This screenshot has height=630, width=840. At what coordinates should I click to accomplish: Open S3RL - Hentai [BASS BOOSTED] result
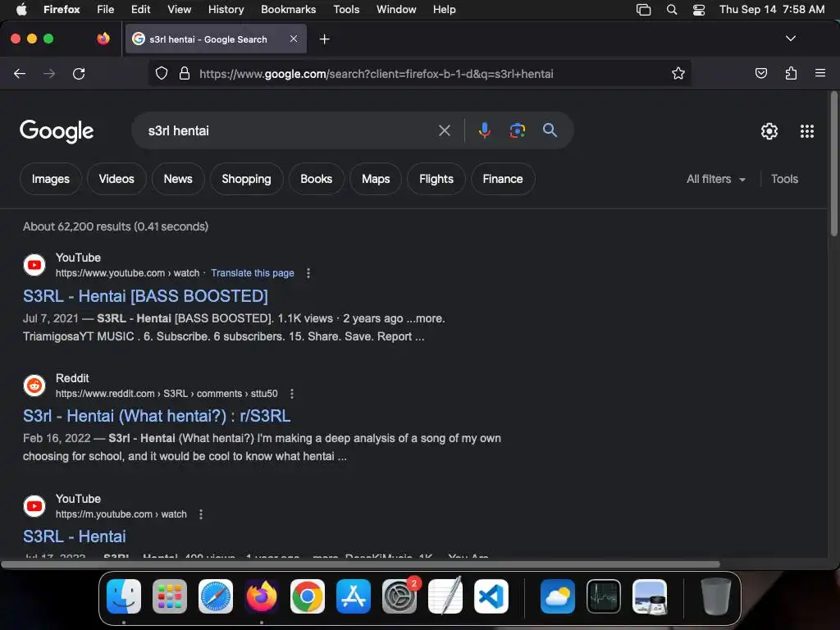145,295
